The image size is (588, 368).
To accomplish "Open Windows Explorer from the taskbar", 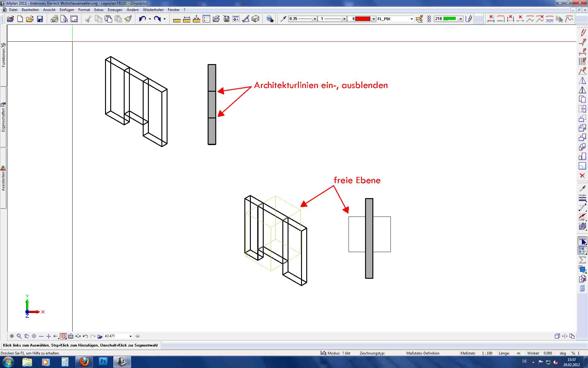I will 27,362.
